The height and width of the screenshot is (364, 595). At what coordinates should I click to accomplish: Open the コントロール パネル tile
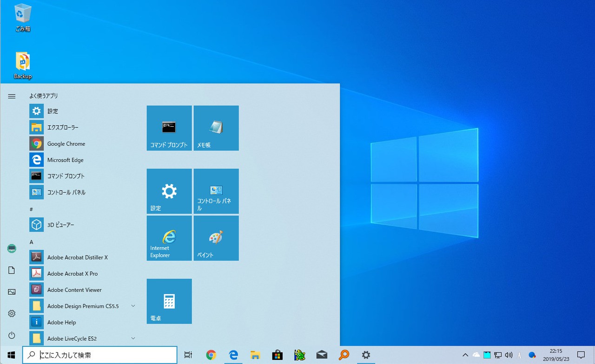pyautogui.click(x=216, y=191)
